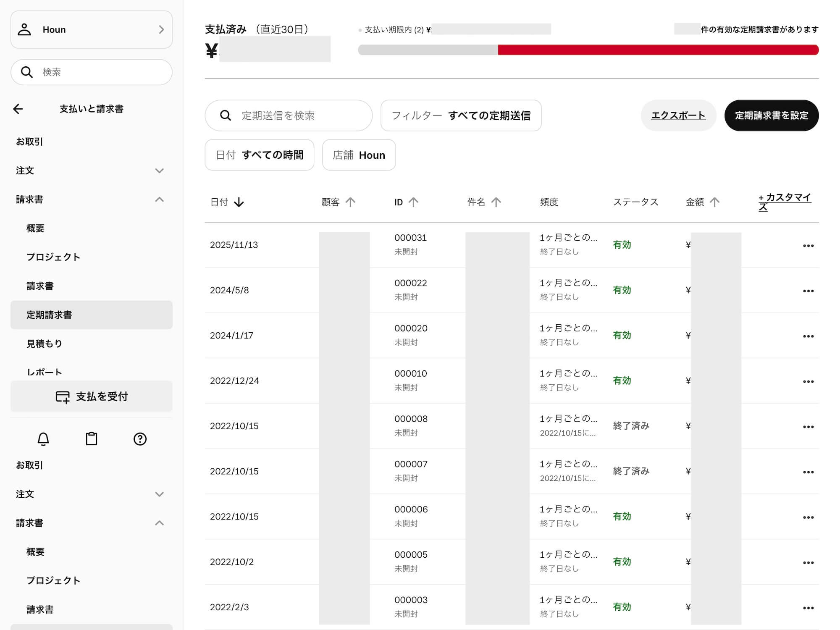840x630 pixels.
Task: Sort by 金額 column arrow
Action: pos(714,202)
